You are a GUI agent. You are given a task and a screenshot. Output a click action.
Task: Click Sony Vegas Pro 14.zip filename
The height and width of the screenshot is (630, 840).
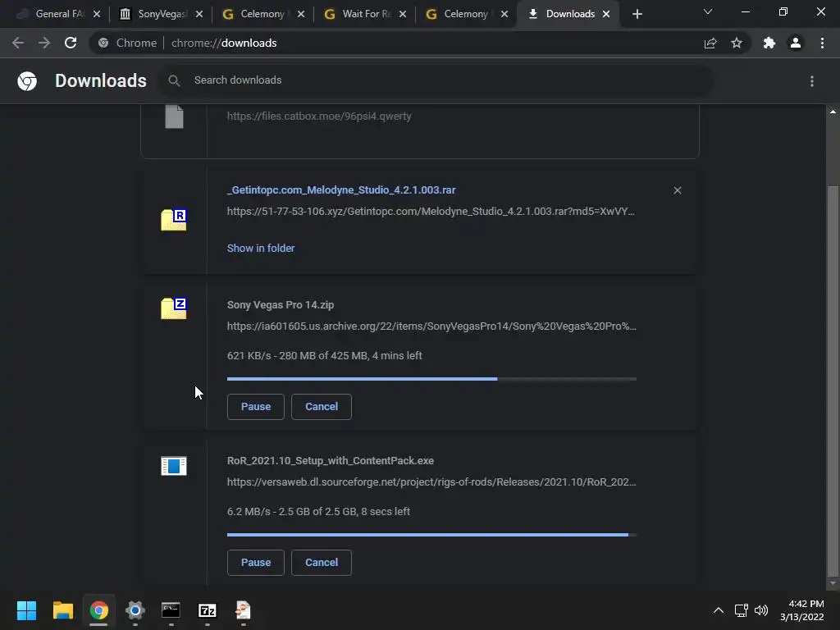click(281, 305)
